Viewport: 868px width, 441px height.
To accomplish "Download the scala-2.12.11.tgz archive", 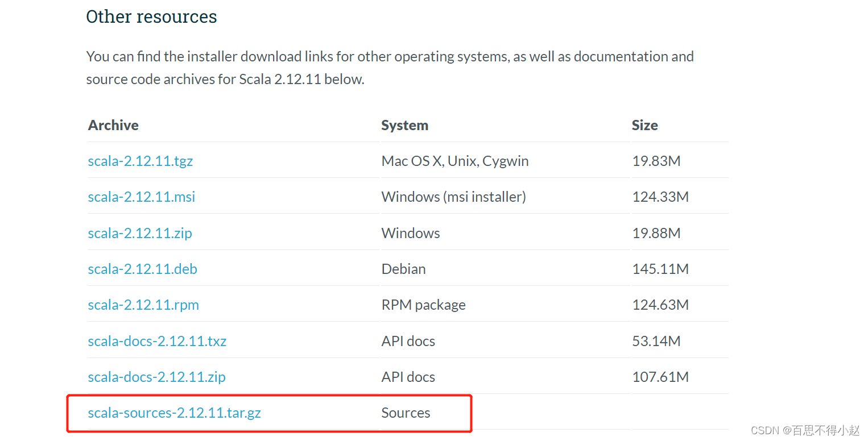I will (140, 161).
